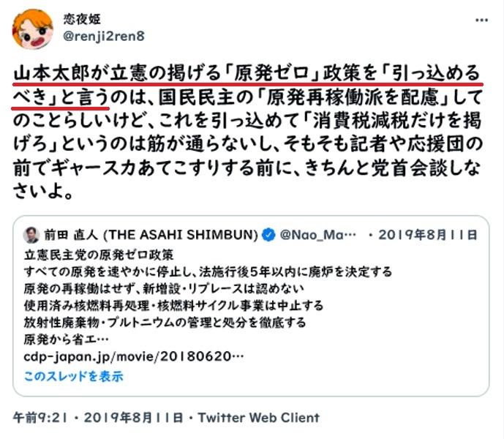
Task: Click the 2019年8月11日 date in footer
Action: coord(133,418)
